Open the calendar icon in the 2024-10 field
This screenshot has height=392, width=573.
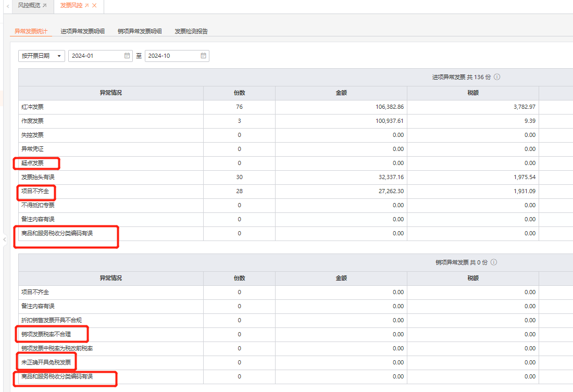pos(203,56)
